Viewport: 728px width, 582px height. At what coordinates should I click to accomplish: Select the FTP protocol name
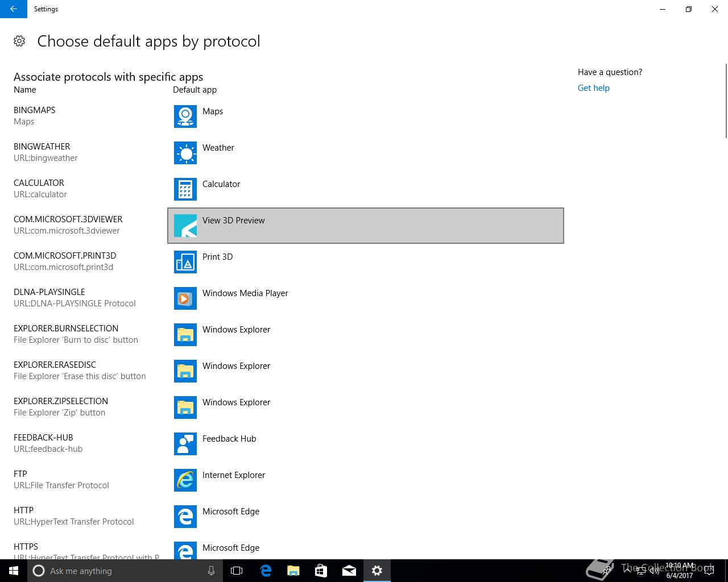[20, 474]
